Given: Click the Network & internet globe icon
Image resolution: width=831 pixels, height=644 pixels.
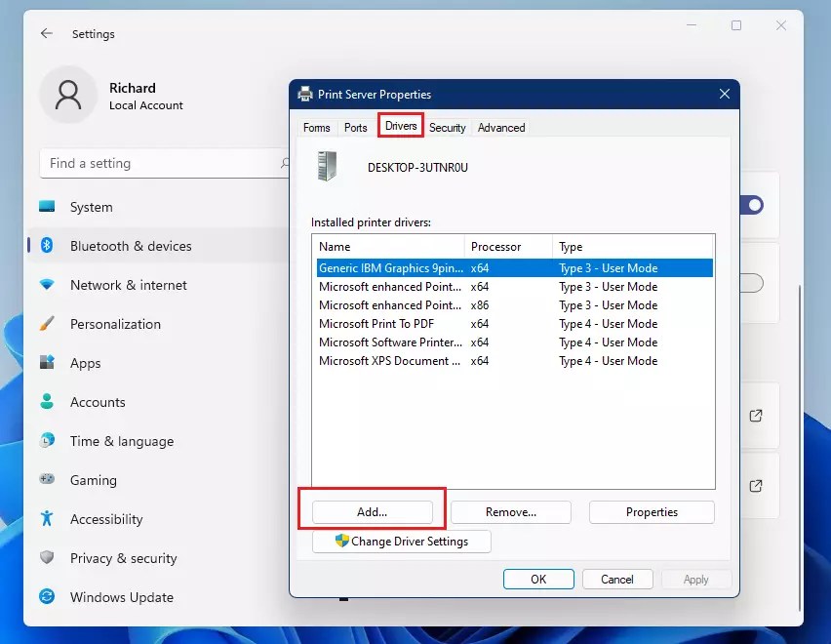Looking at the screenshot, I should [46, 285].
